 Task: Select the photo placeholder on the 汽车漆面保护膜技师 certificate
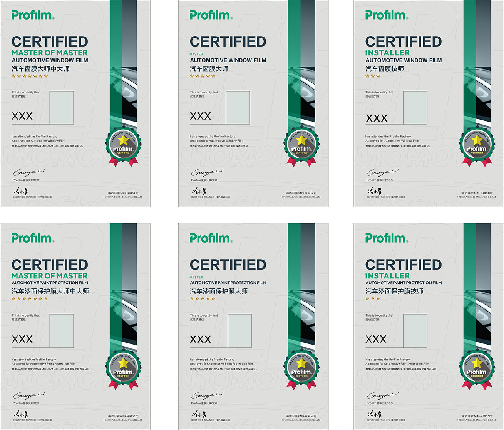tap(415, 331)
